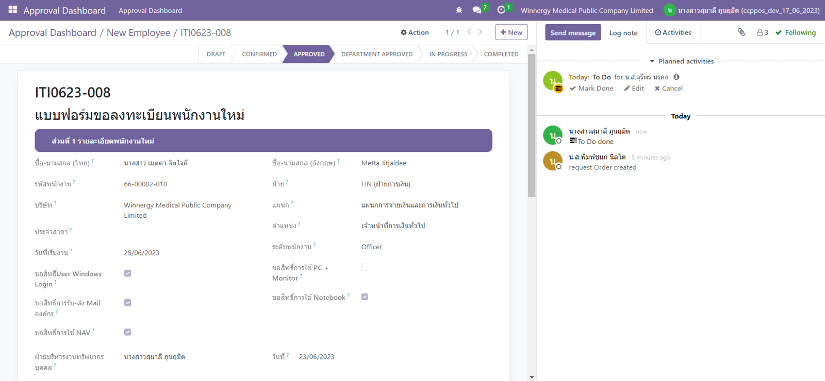The image size is (825, 381).
Task: Click the form's vertical scrollbar
Action: point(531,126)
